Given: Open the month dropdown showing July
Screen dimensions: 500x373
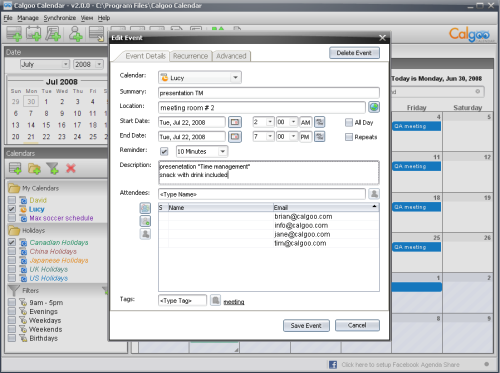Looking at the screenshot, I should (x=45, y=64).
